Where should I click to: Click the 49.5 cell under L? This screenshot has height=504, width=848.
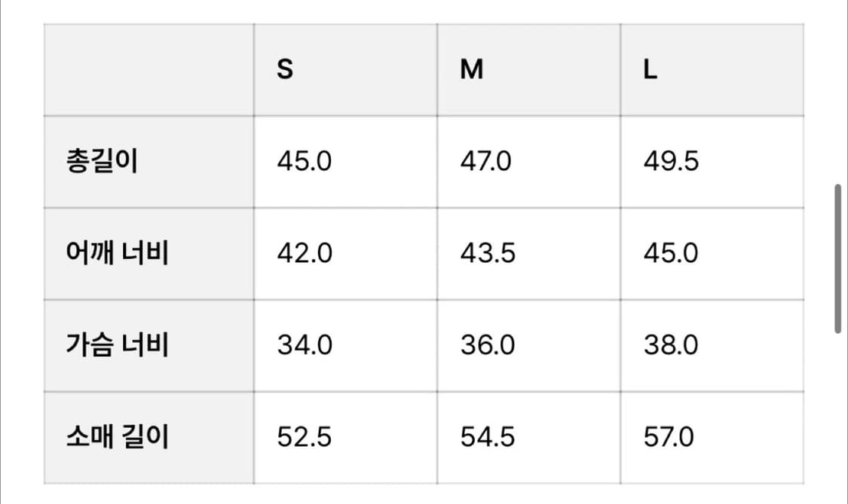click(671, 162)
